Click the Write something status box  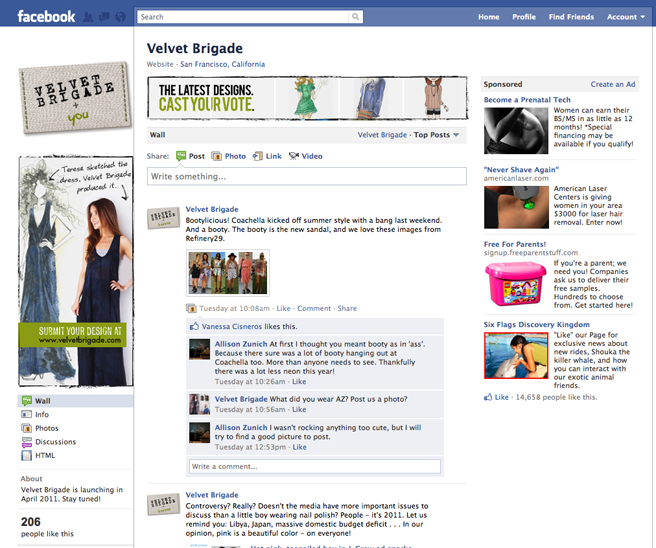pyautogui.click(x=307, y=176)
